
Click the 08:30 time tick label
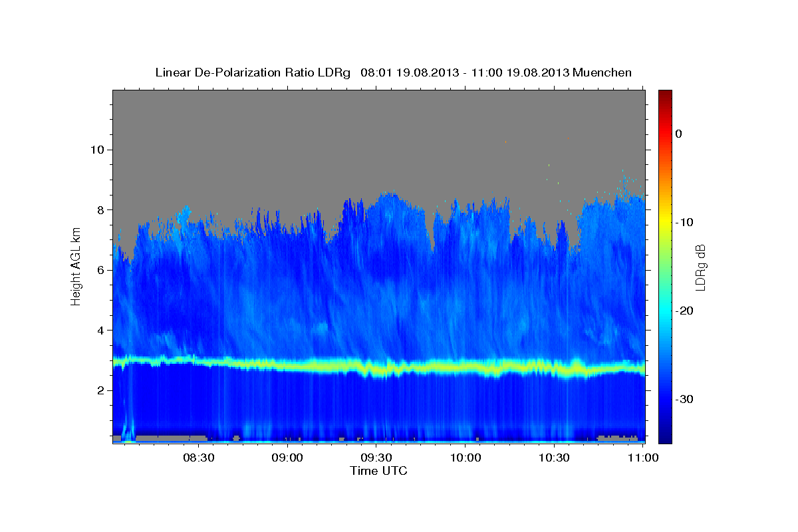pos(198,458)
